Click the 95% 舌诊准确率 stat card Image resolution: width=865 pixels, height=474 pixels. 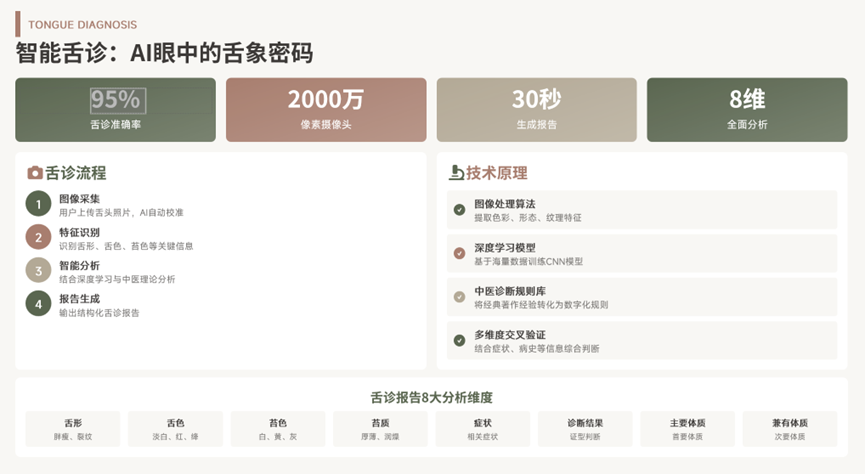[115, 109]
